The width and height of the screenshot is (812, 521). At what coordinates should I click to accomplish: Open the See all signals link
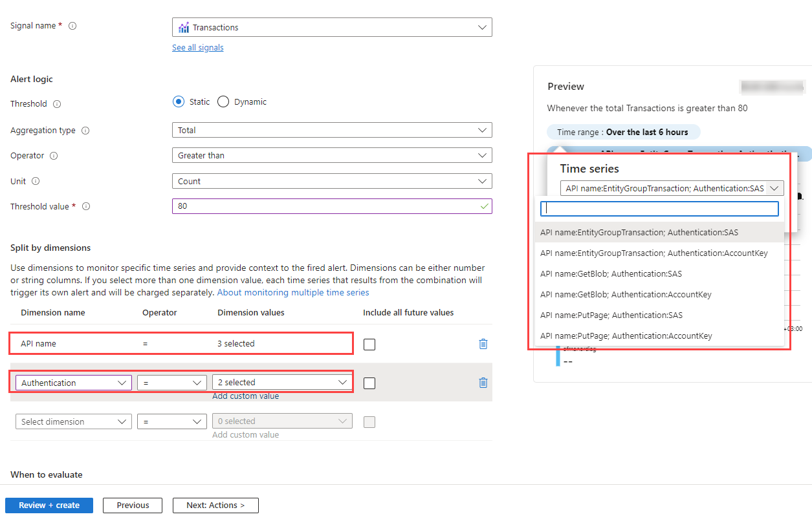pos(197,48)
